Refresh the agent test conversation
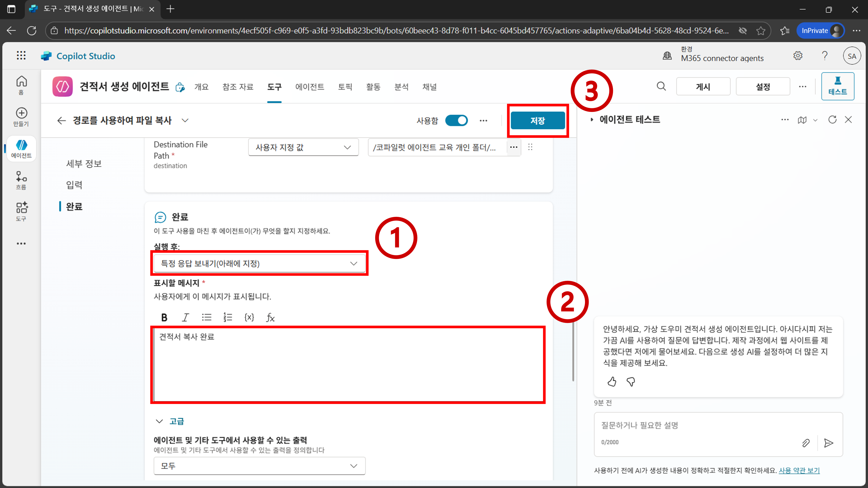The image size is (868, 488). [832, 120]
